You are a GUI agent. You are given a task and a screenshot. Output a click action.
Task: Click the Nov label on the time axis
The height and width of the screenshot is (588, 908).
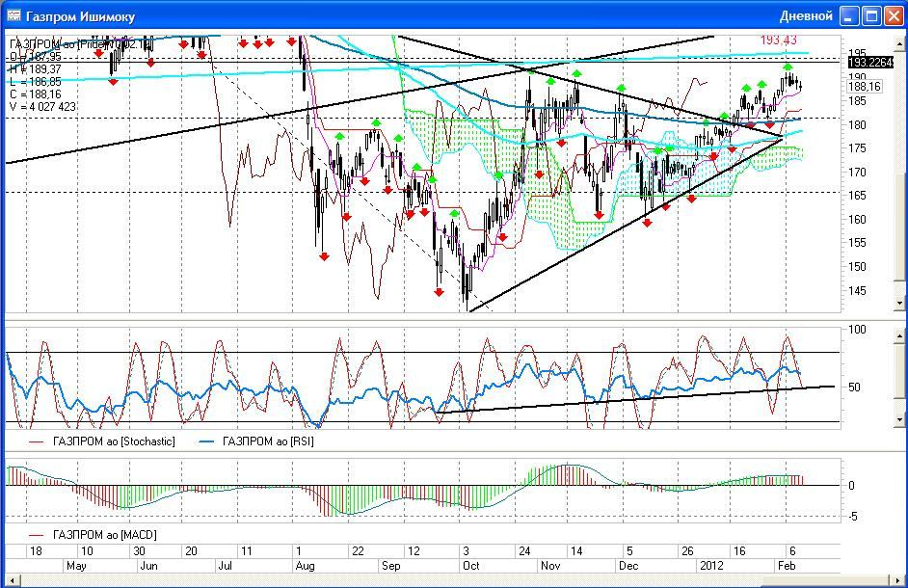click(x=550, y=566)
